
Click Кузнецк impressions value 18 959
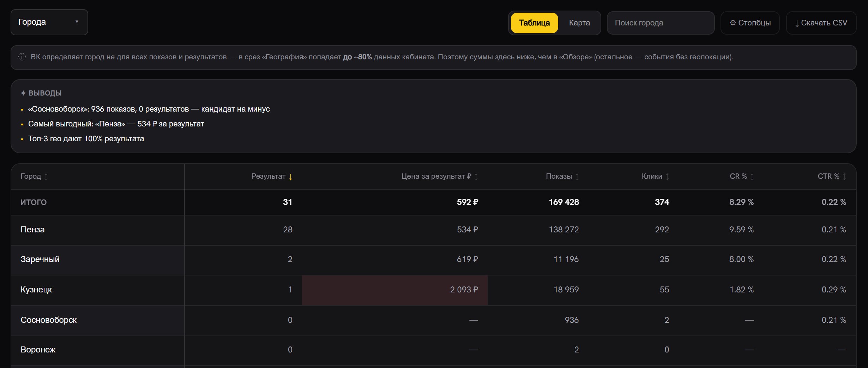click(x=566, y=290)
